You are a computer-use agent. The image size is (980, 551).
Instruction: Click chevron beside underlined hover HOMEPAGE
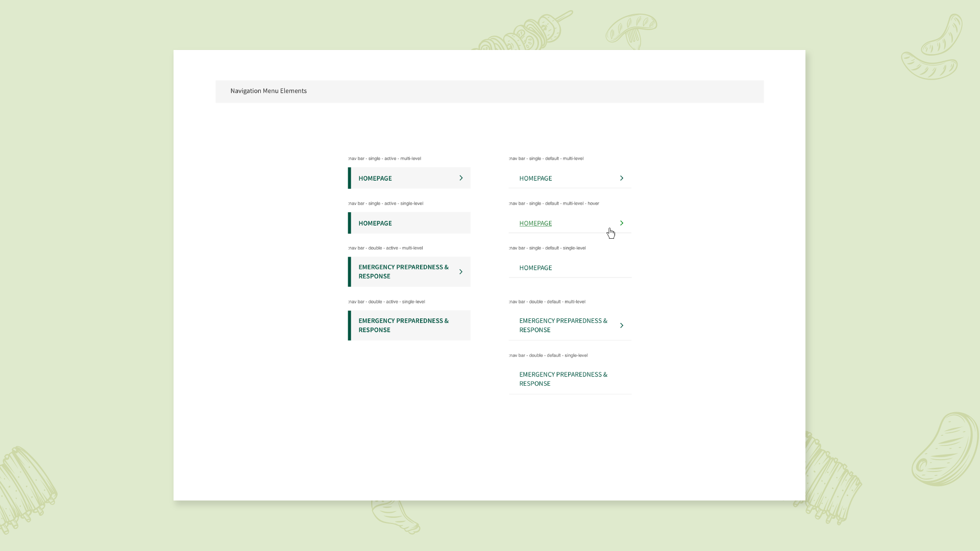622,223
